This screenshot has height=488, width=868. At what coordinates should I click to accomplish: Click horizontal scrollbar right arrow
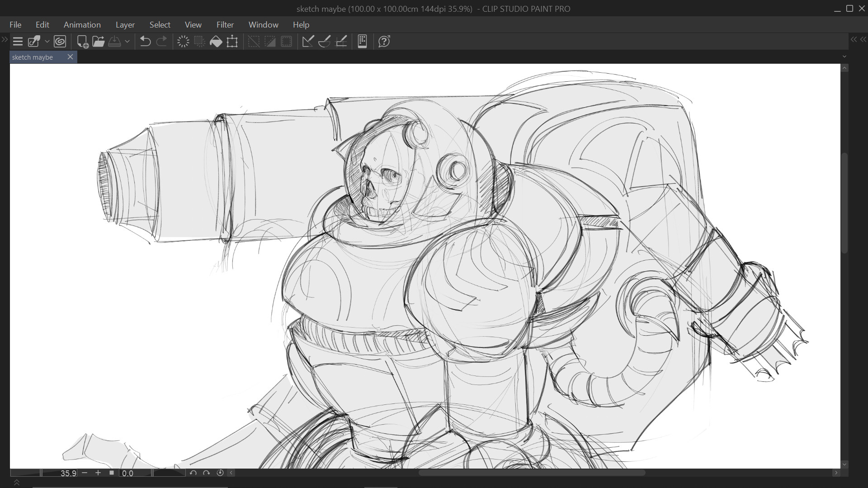coord(836,473)
